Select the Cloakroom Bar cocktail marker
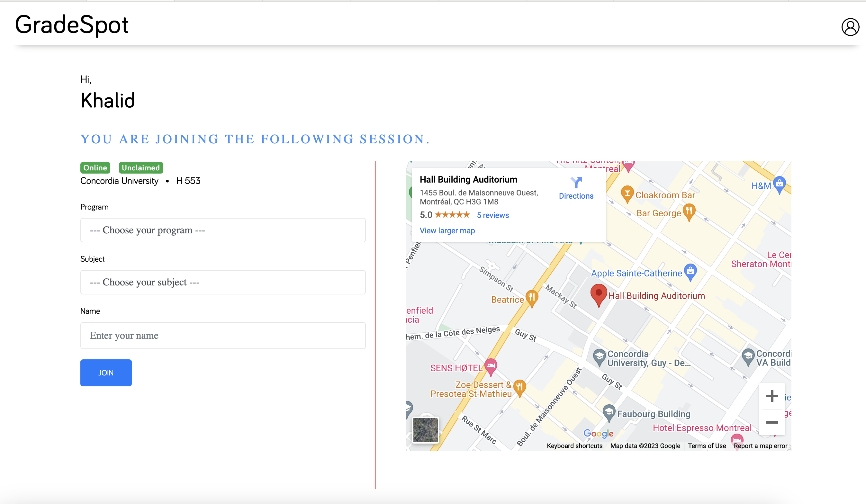This screenshot has height=504, width=866. click(627, 194)
